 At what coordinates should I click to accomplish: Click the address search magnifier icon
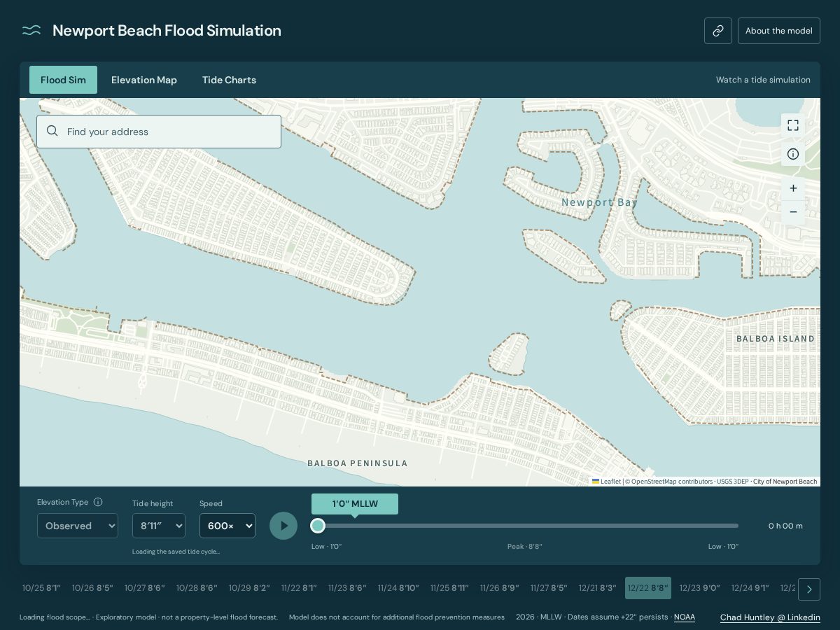(52, 131)
